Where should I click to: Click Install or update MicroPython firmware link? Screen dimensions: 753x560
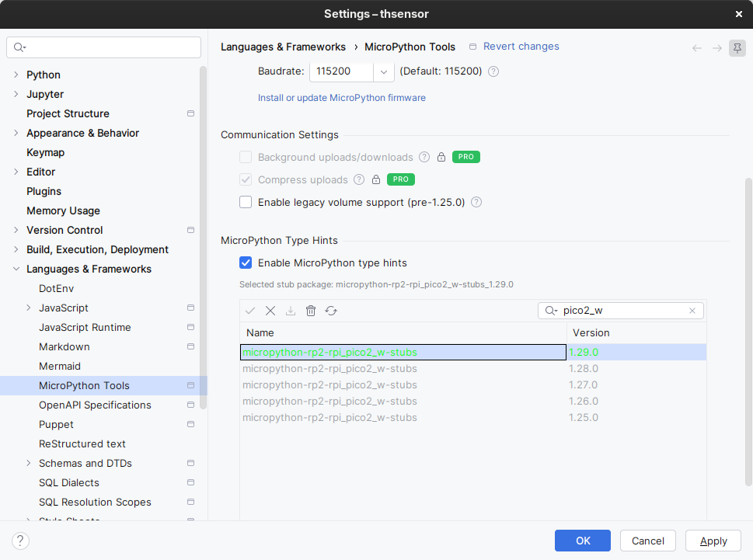[341, 98]
